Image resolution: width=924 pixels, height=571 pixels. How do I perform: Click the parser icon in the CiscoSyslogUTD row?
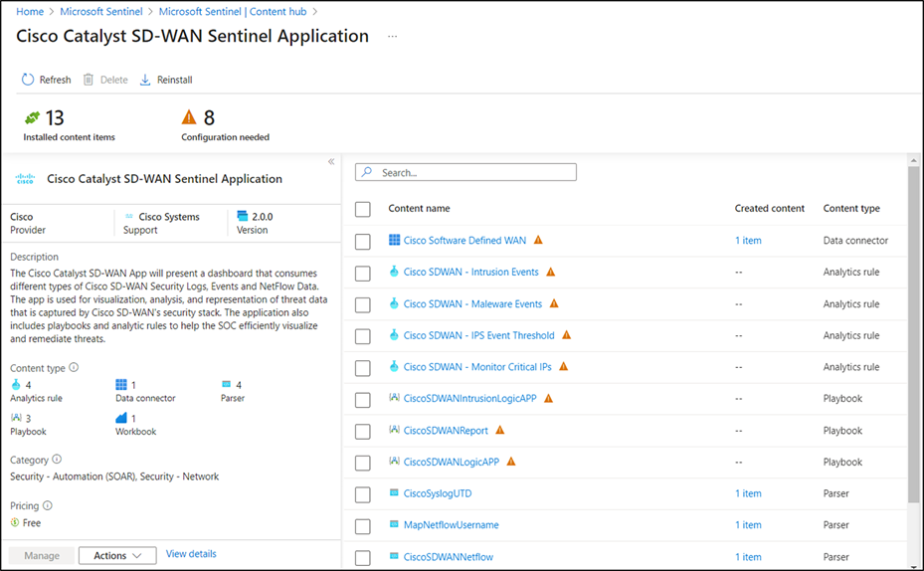tap(394, 492)
